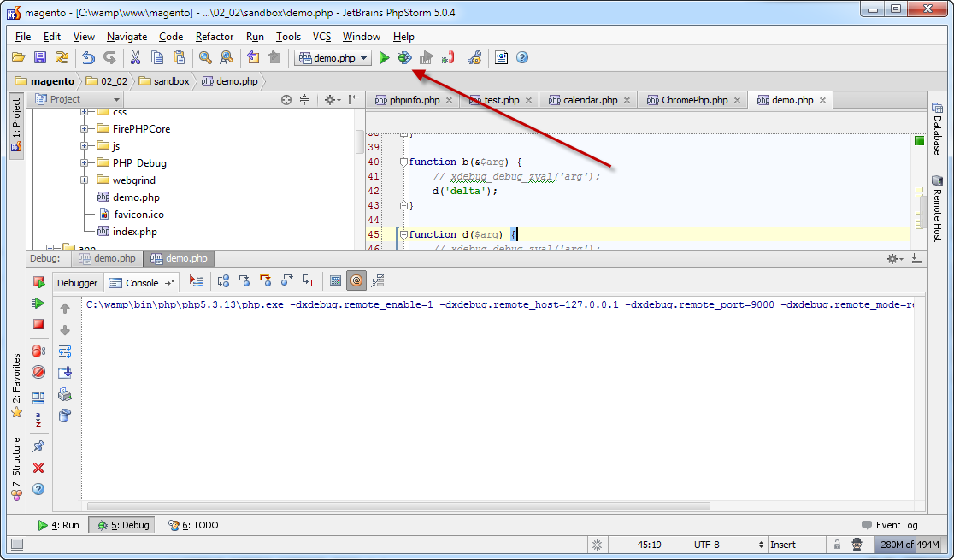The height and width of the screenshot is (560, 954).
Task: Stop the debug session with the red square
Action: point(38,324)
